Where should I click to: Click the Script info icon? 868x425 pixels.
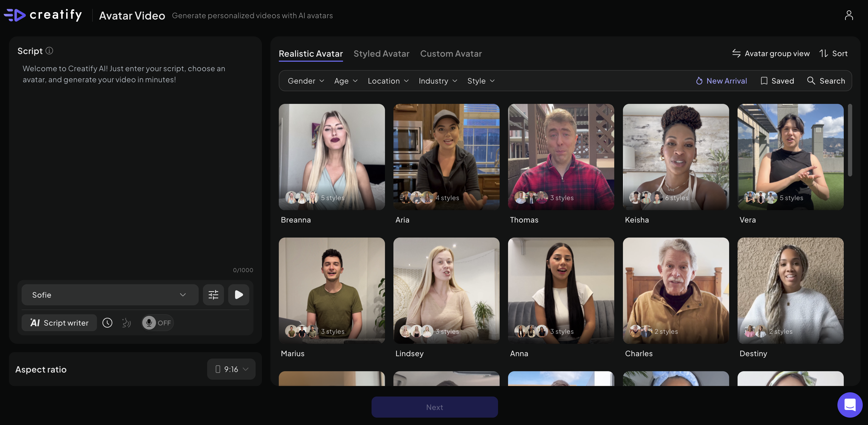click(50, 51)
